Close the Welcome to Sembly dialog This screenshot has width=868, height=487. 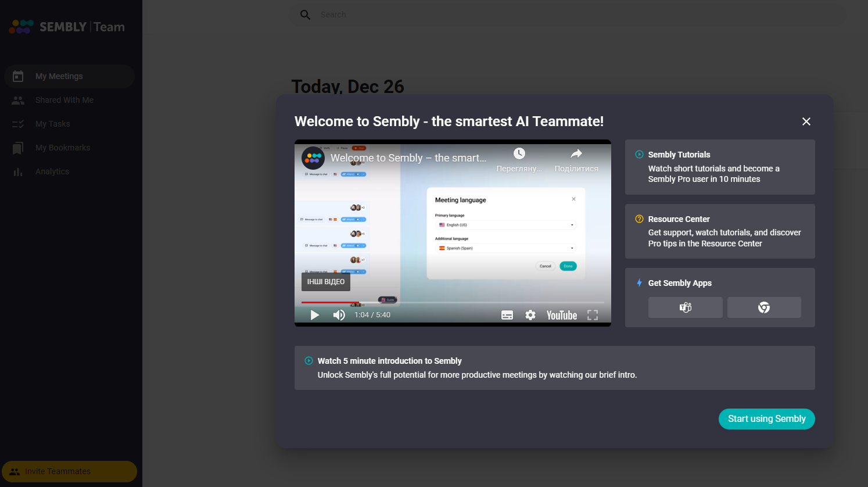pyautogui.click(x=806, y=121)
